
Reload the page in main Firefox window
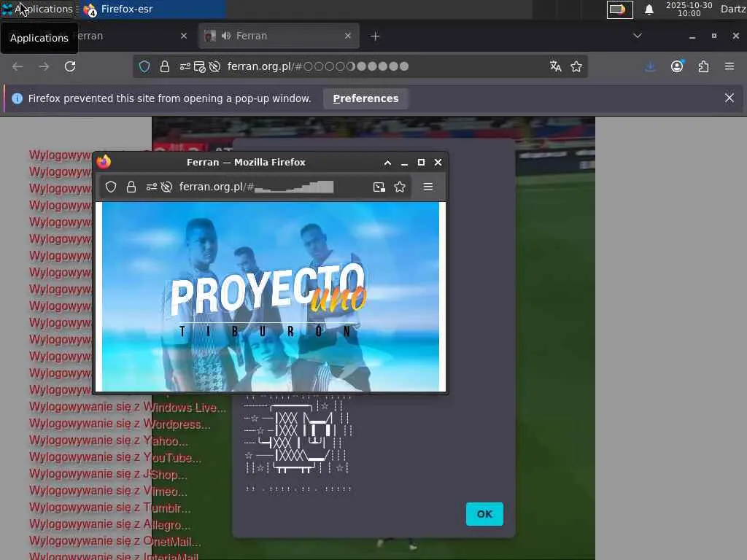tap(70, 66)
